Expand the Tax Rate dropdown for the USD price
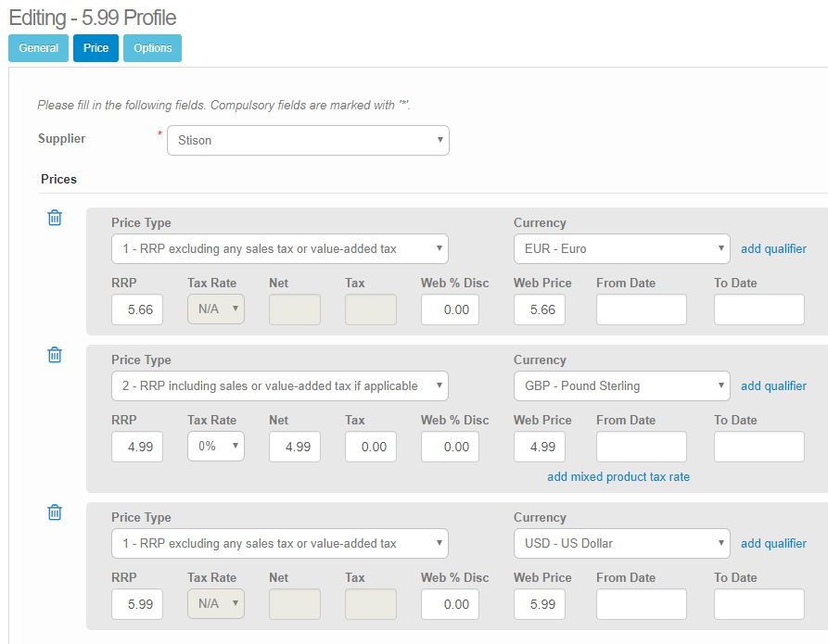Image resolution: width=828 pixels, height=644 pixels. (x=215, y=603)
